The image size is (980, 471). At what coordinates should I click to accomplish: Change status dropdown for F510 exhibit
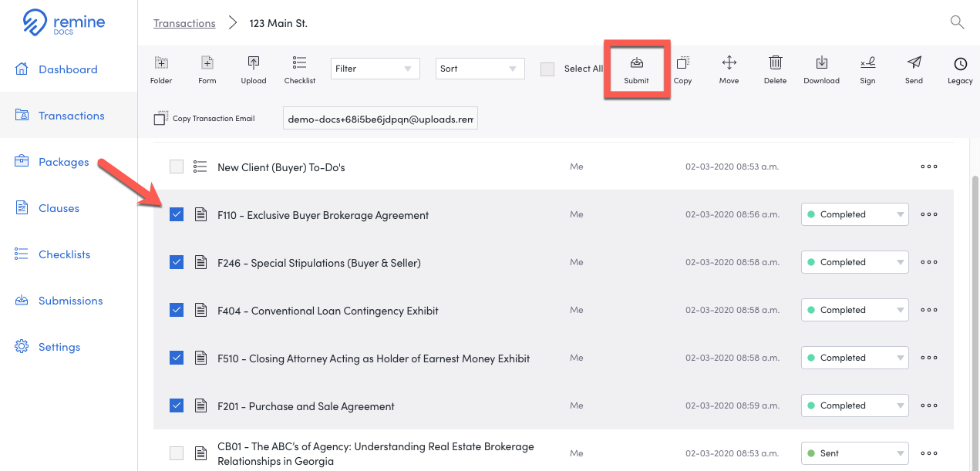(855, 358)
